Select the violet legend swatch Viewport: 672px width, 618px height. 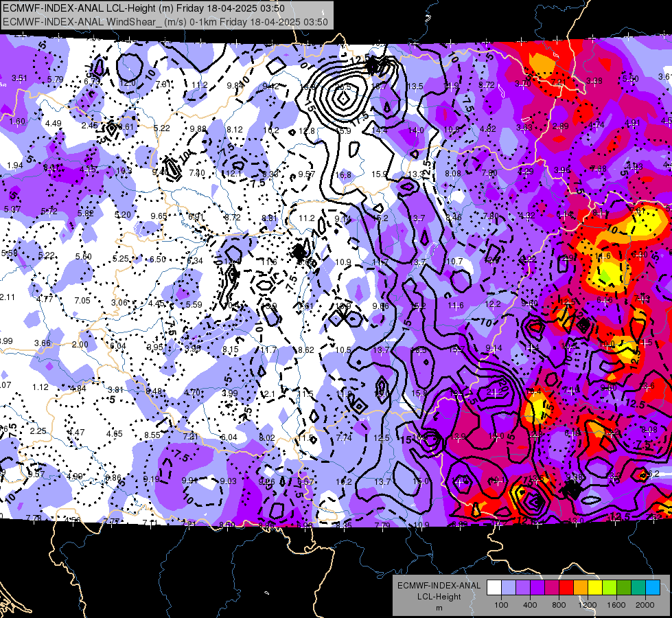[x=537, y=588]
